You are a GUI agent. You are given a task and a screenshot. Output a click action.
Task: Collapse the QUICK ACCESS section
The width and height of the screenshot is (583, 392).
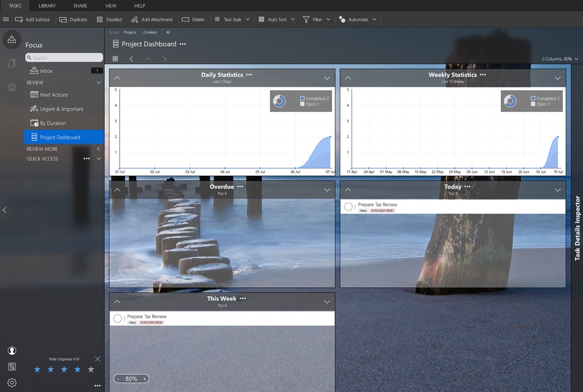coord(99,158)
